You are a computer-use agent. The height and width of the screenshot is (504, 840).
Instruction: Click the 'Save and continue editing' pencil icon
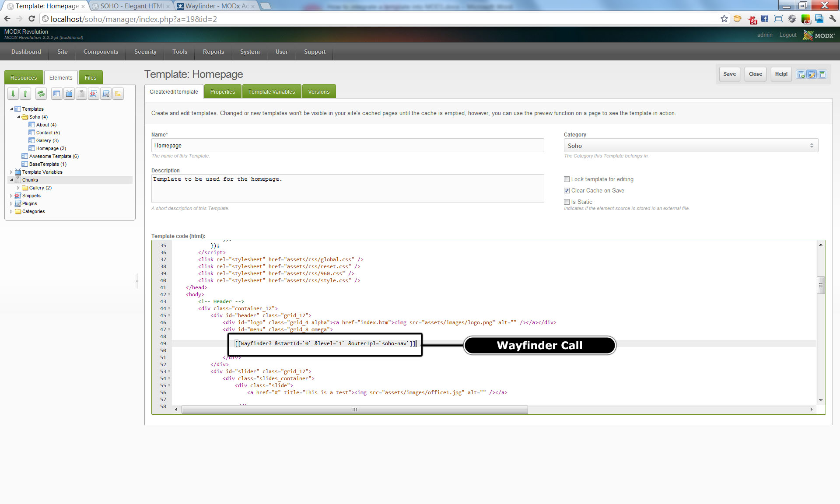812,74
